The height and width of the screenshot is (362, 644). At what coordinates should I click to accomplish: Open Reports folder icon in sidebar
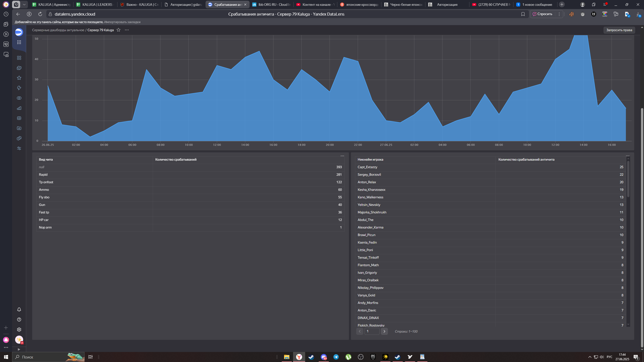(19, 128)
